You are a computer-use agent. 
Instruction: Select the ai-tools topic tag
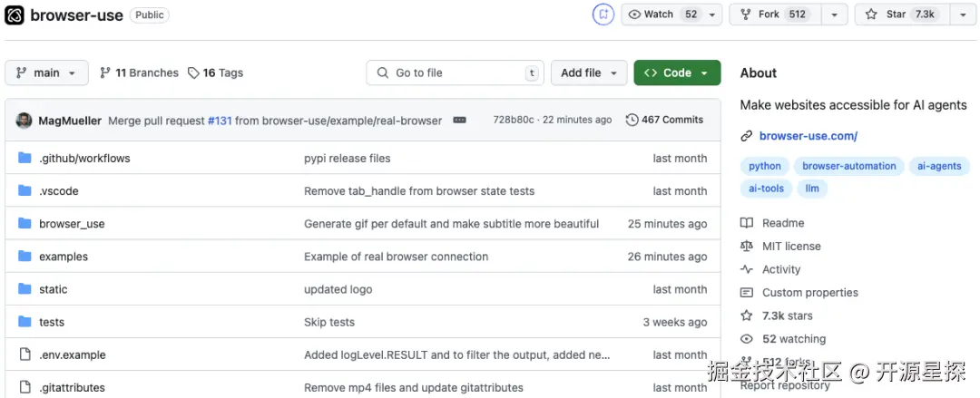coord(766,188)
